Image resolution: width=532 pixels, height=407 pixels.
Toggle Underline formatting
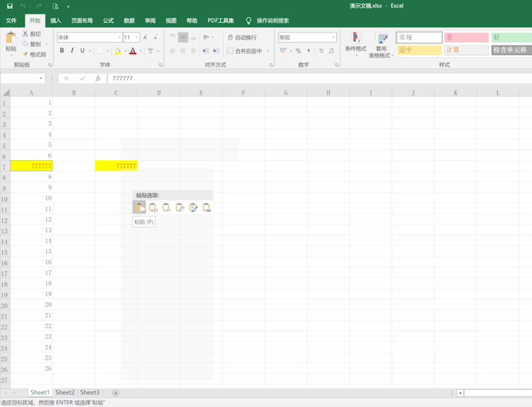click(82, 50)
